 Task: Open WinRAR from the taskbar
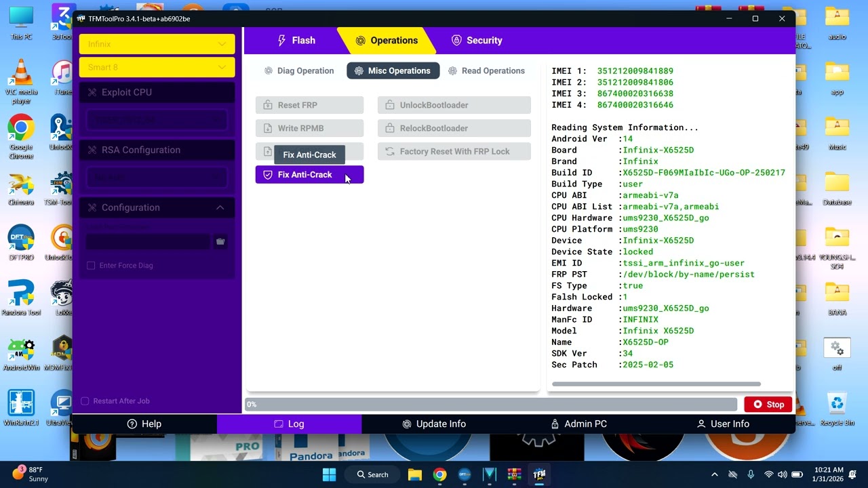coord(514,474)
